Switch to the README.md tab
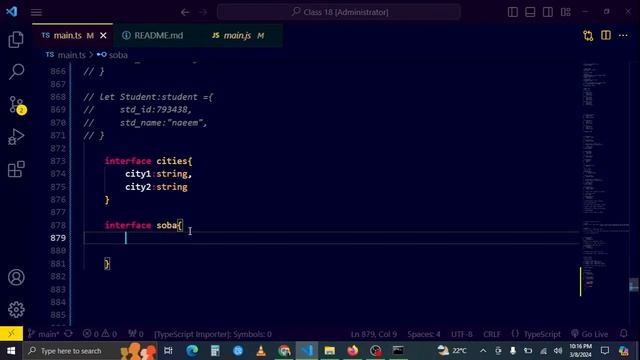The image size is (640, 360). pyautogui.click(x=158, y=36)
